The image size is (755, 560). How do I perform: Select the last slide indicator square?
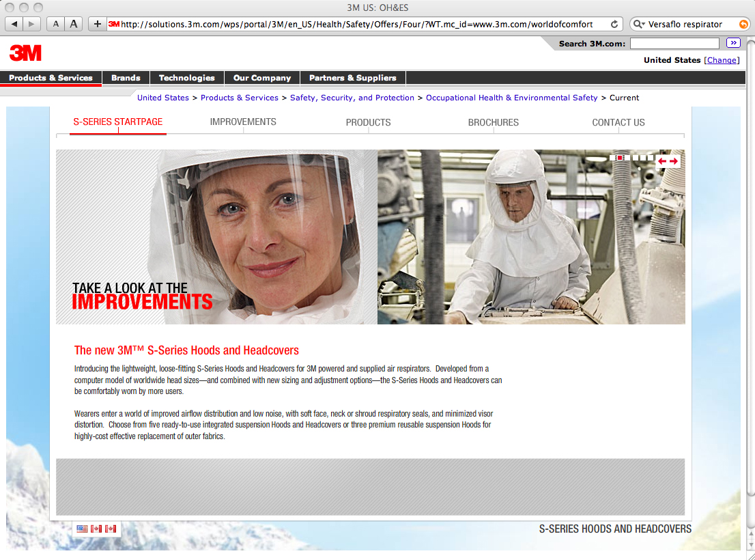point(651,158)
